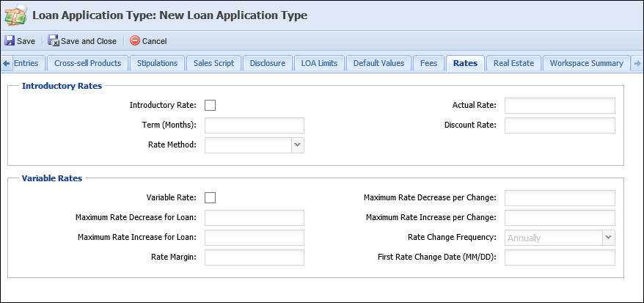This screenshot has width=644, height=303.
Task: Focus the Actual Rate input field
Action: tap(560, 106)
